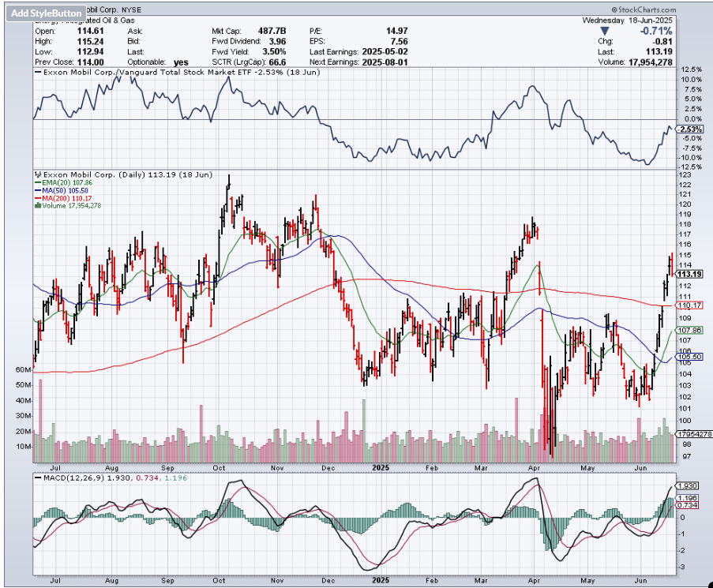The image size is (713, 588).
Task: Click the boxed 107.86 label on right axis
Action: click(689, 331)
